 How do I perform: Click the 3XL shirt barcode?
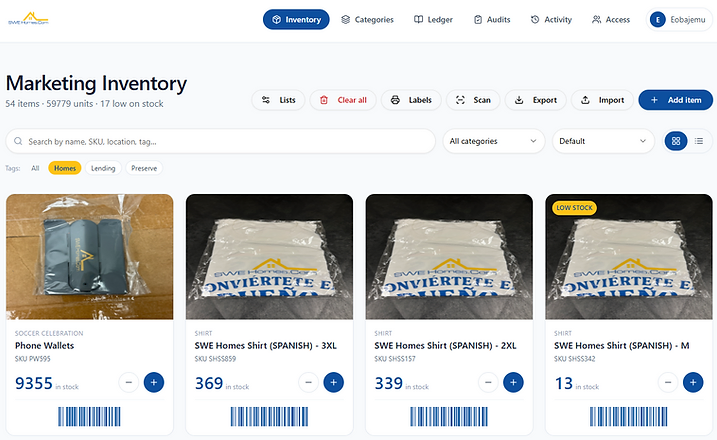coord(269,417)
